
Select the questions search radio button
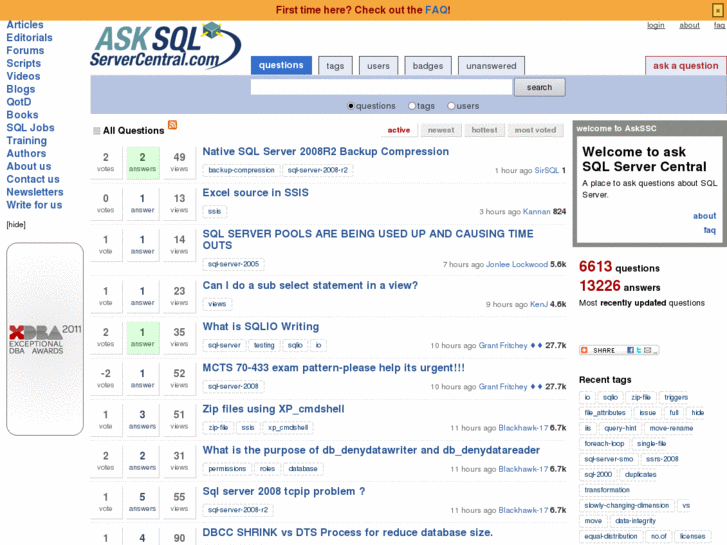pyautogui.click(x=351, y=106)
